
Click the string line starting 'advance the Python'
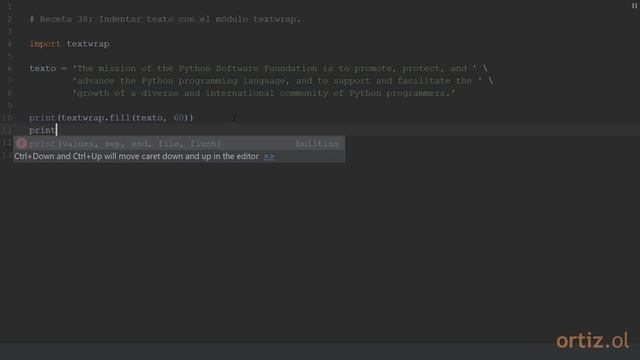pos(283,81)
